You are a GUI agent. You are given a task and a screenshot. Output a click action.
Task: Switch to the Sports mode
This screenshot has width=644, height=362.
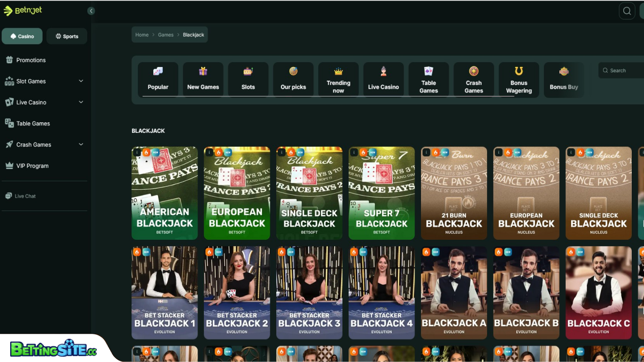click(x=67, y=36)
